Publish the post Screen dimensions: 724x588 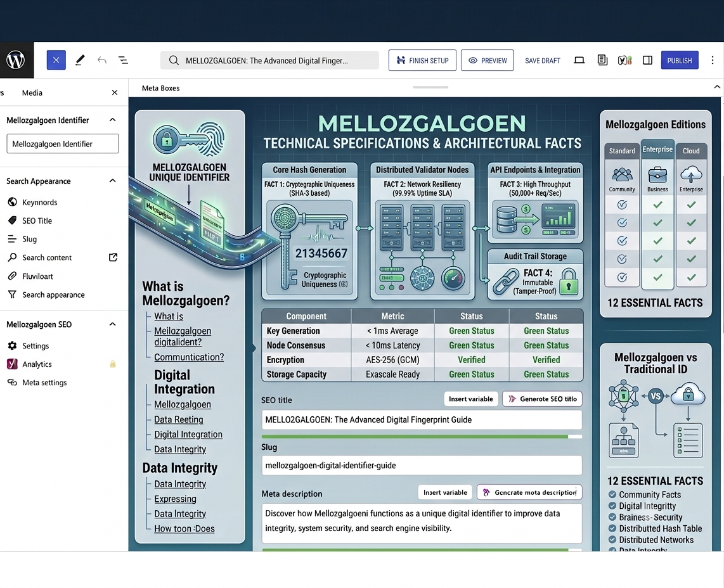point(680,60)
